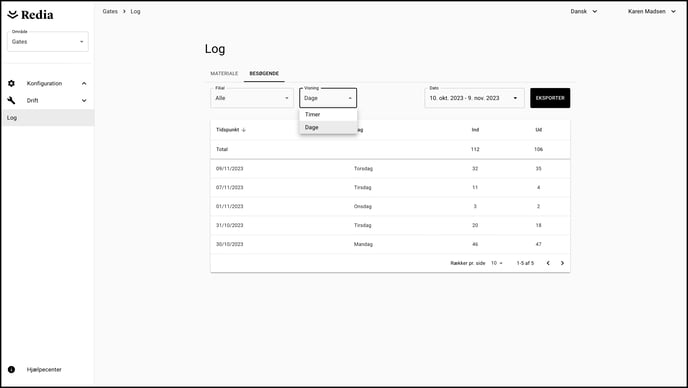This screenshot has height=388, width=688.
Task: Click the Redia logo
Action: (x=30, y=15)
